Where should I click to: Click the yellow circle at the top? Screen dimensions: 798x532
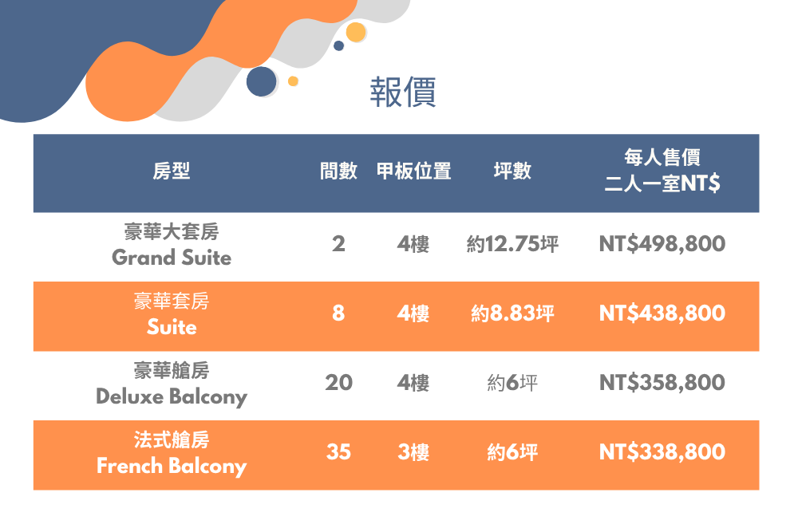point(356,32)
